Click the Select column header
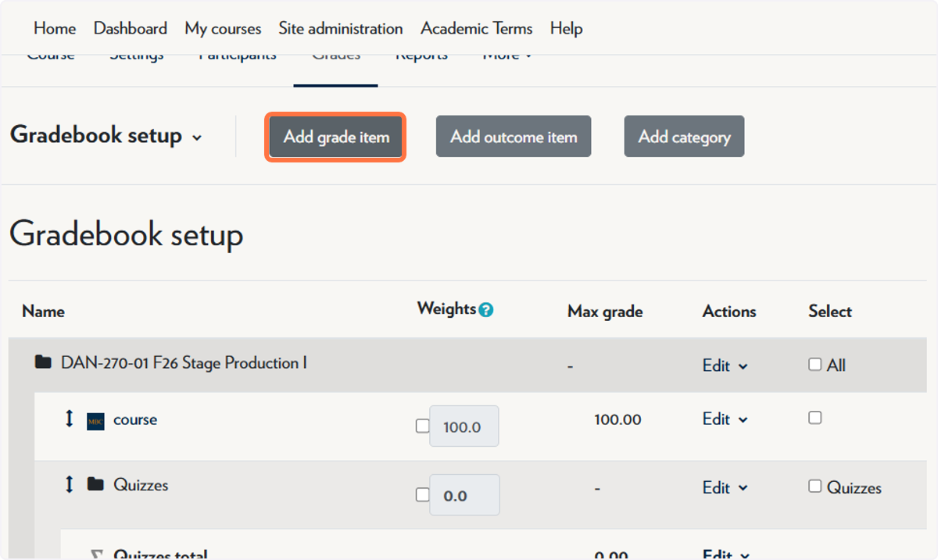Screen dimensions: 938x560 tap(830, 312)
